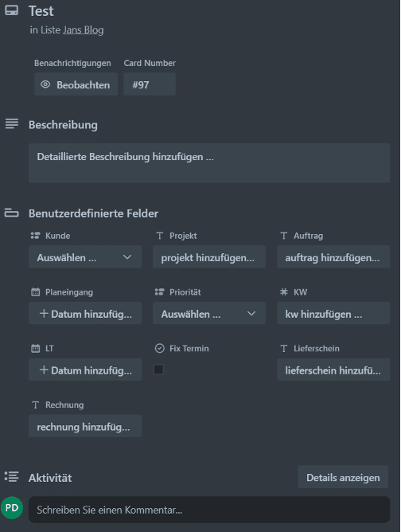Open the Jans Blog list link
Screen dimensions: 401x532
[x=83, y=29]
